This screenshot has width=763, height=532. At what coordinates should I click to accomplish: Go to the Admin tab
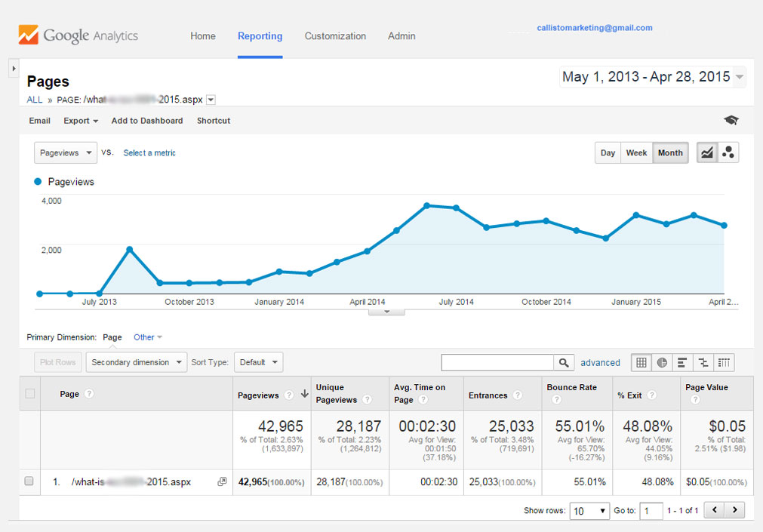[x=401, y=36]
